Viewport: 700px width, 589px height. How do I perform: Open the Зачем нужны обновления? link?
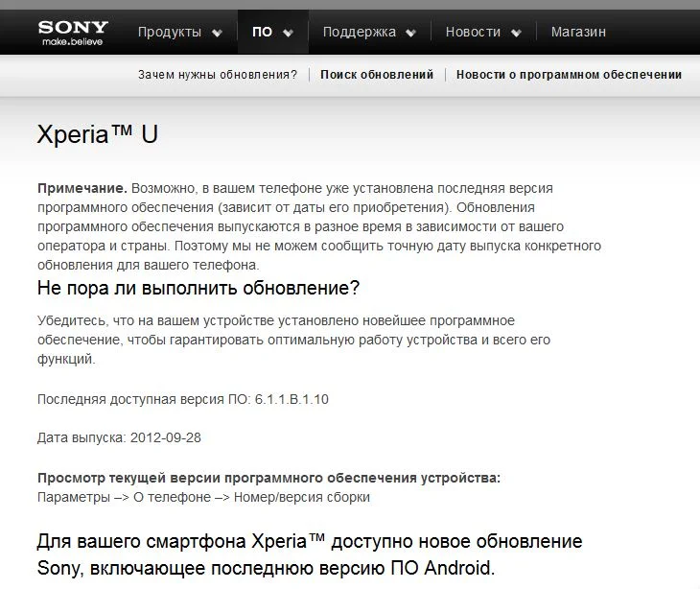click(x=218, y=74)
